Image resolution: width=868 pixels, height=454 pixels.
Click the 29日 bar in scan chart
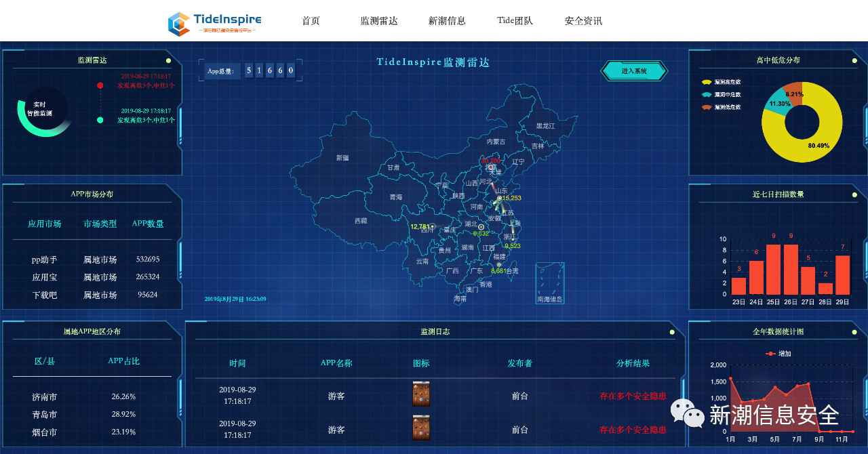tap(842, 274)
